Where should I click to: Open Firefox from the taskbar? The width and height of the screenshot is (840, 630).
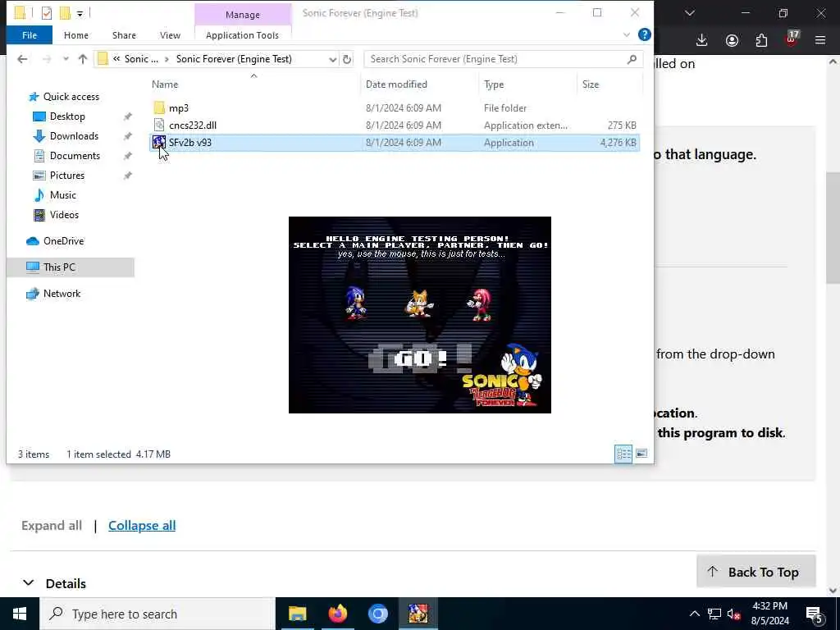click(x=337, y=614)
